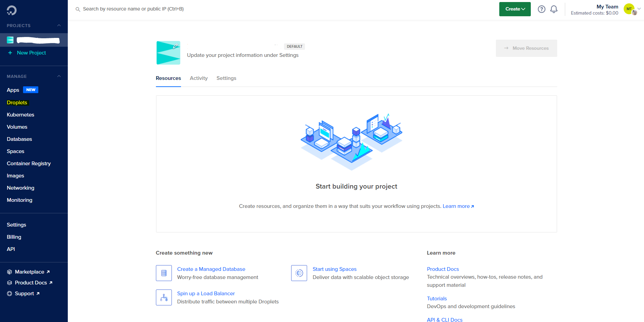644x322 pixels.
Task: Switch to the Activity tab
Action: point(199,78)
